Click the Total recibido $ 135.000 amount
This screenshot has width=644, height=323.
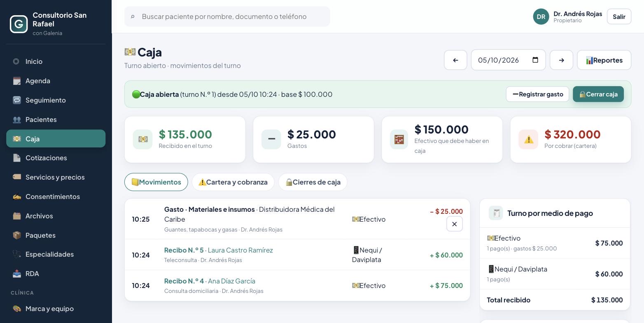[x=607, y=300]
